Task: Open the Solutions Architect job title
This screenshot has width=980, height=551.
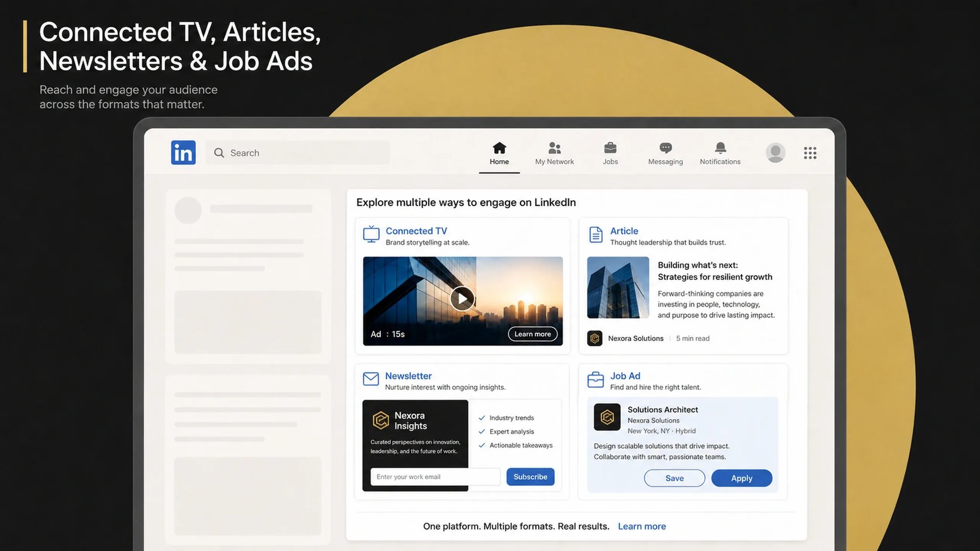Action: pos(663,410)
